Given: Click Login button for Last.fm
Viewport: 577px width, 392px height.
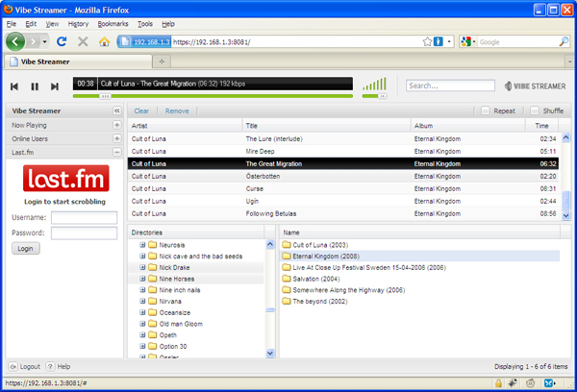Looking at the screenshot, I should (25, 249).
